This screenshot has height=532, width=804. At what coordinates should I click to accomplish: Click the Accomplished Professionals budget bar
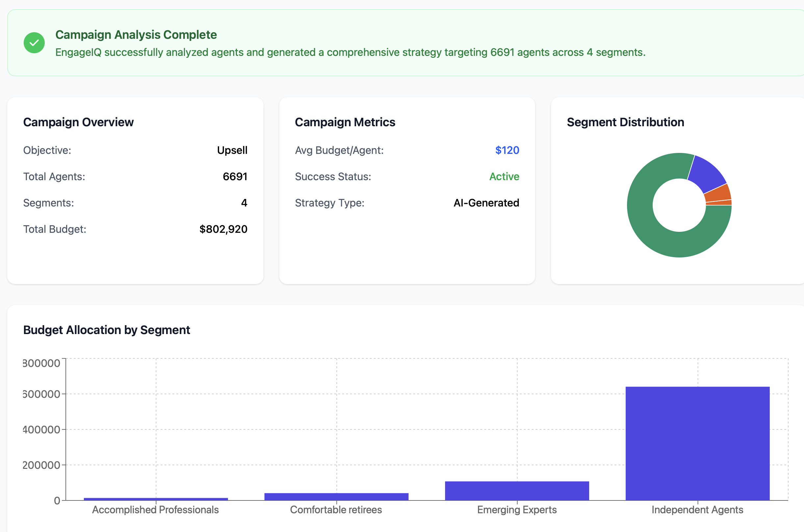pos(156,499)
